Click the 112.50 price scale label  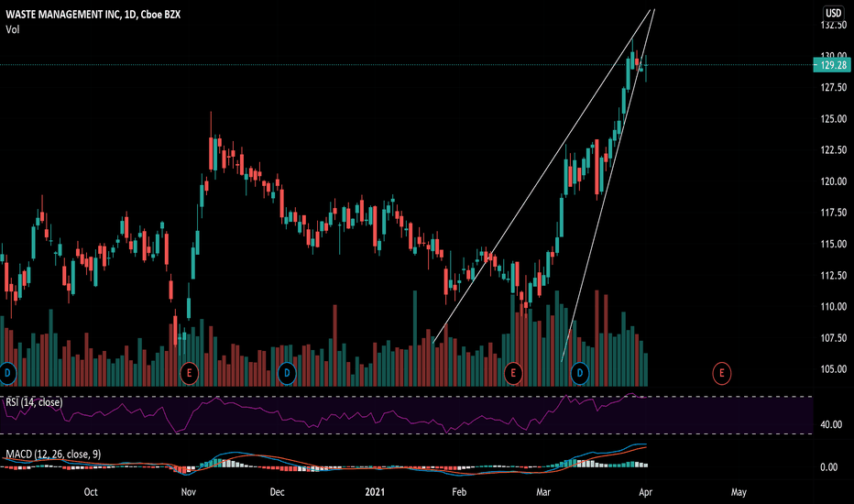tap(833, 275)
